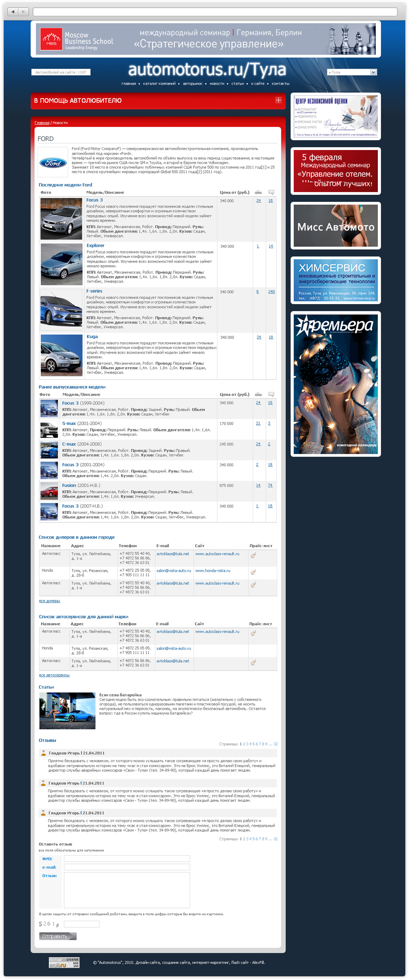Click the '5 февраля' seminar banner
The height and width of the screenshot is (980, 409).
coord(335,171)
